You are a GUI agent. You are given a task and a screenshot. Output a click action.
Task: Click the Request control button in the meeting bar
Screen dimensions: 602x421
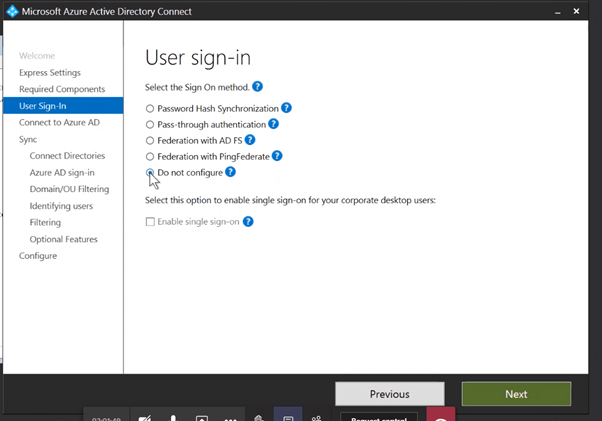[378, 416]
